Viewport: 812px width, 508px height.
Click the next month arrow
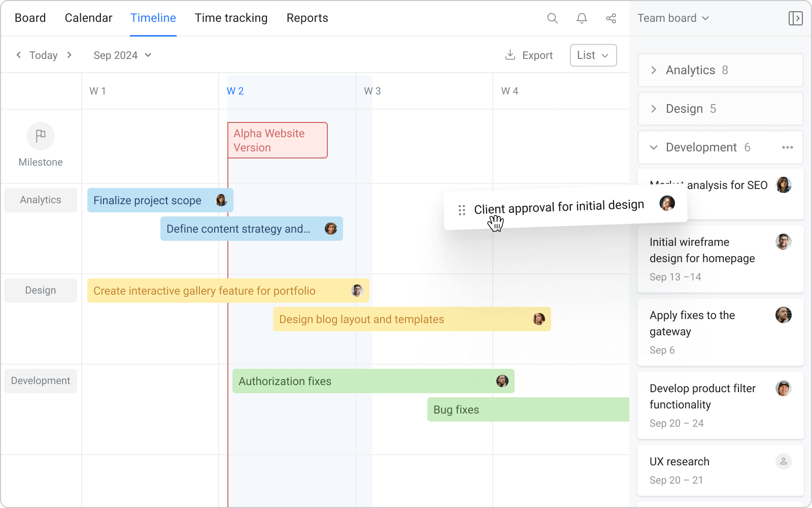click(70, 55)
